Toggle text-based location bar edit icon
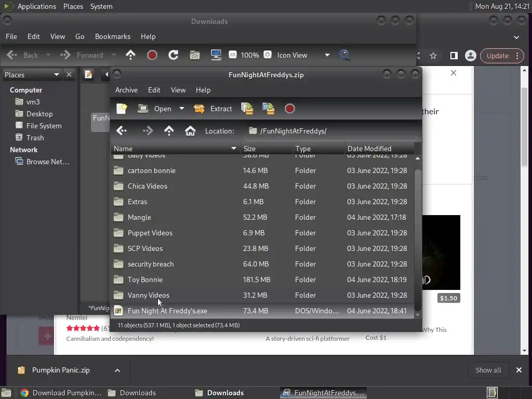The height and width of the screenshot is (399, 532). click(x=88, y=74)
